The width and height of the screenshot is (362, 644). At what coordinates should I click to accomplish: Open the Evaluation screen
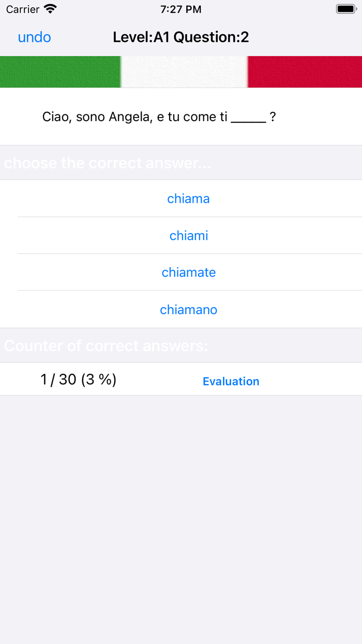pyautogui.click(x=231, y=381)
